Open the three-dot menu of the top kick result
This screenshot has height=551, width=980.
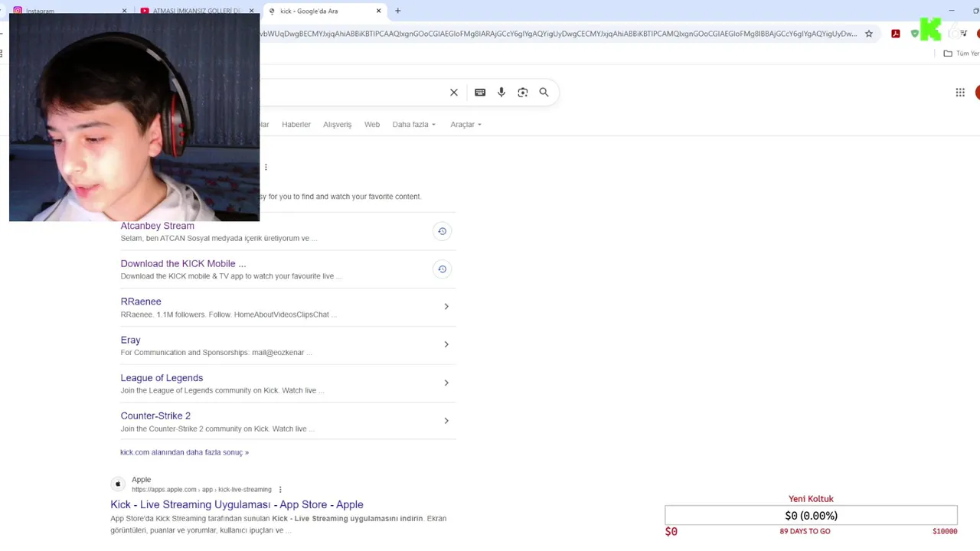pos(266,167)
